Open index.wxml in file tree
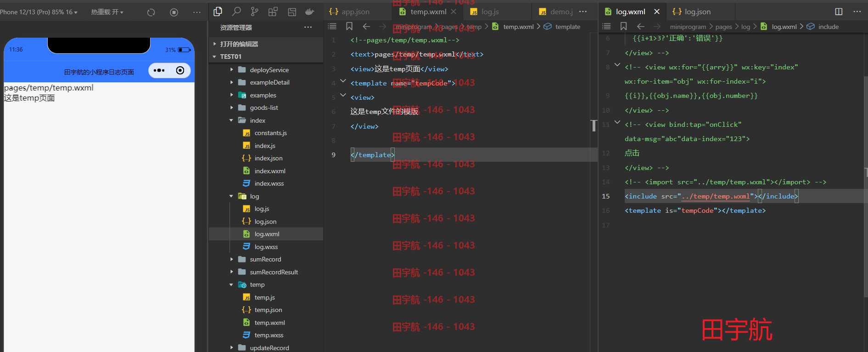The height and width of the screenshot is (352, 868). pyautogui.click(x=266, y=171)
